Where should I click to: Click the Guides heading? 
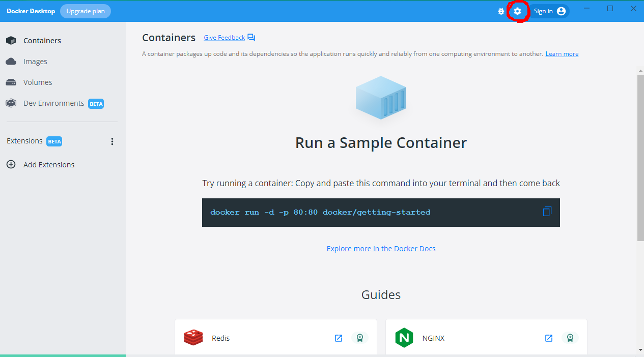click(x=381, y=295)
